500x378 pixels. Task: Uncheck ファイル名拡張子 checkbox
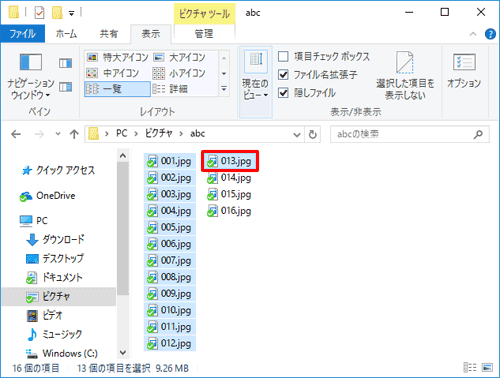tap(283, 75)
